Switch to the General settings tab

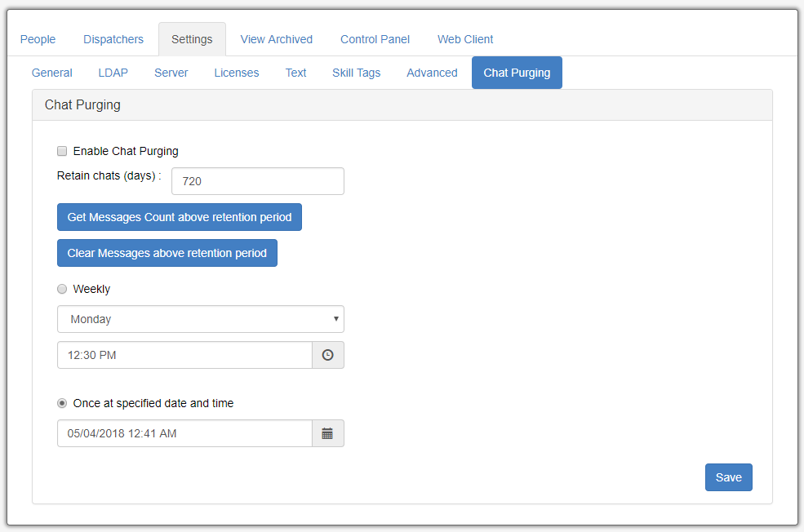(51, 73)
